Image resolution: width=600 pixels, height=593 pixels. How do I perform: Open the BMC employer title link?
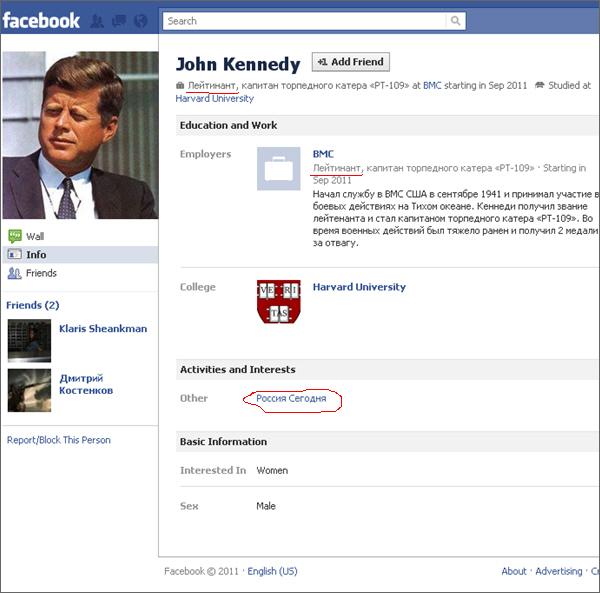pos(323,154)
